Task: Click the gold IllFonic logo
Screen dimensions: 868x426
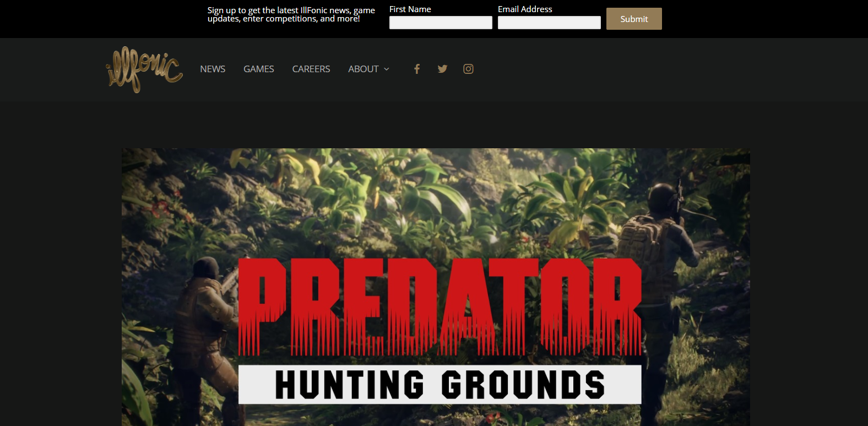Action: click(144, 69)
